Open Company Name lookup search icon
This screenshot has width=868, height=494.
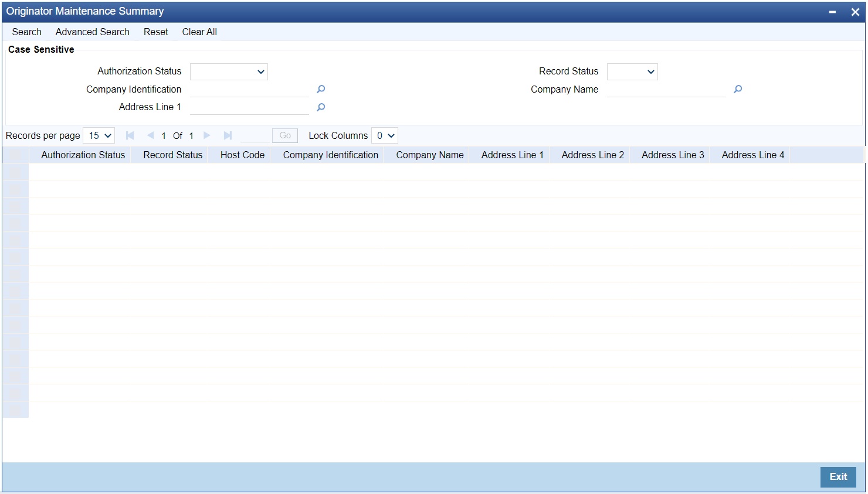point(738,89)
